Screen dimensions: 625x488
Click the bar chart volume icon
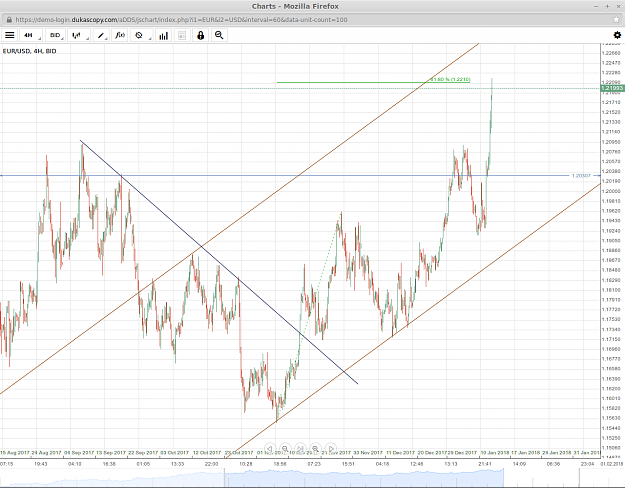(163, 35)
